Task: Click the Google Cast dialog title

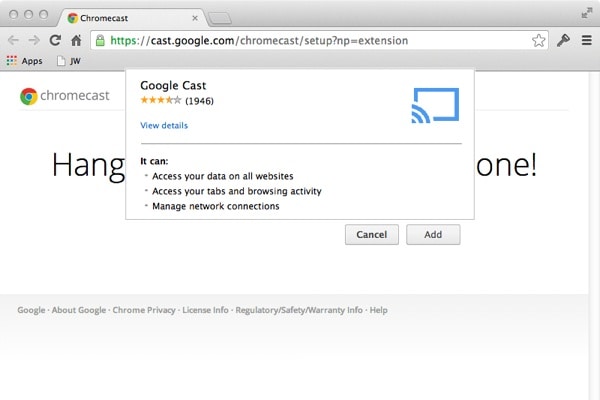Action: (173, 85)
